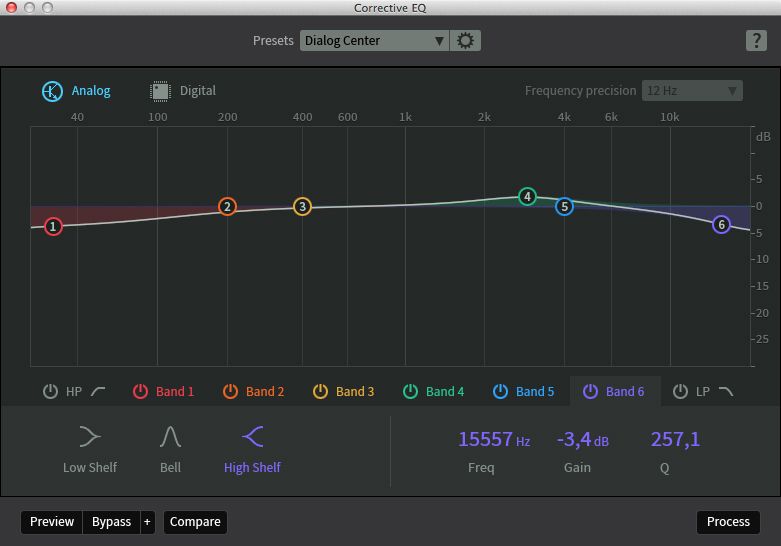Click the Compare button
The height and width of the screenshot is (546, 781).
(195, 522)
